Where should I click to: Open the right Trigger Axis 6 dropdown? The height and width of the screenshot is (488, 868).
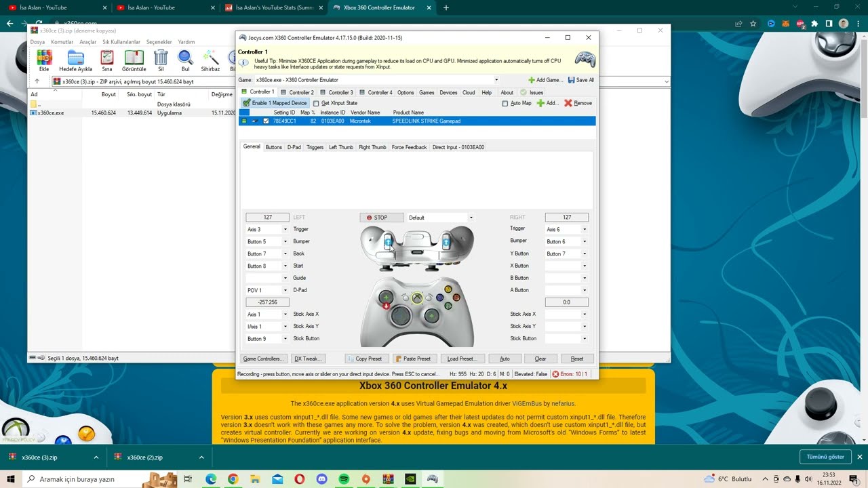tap(585, 230)
